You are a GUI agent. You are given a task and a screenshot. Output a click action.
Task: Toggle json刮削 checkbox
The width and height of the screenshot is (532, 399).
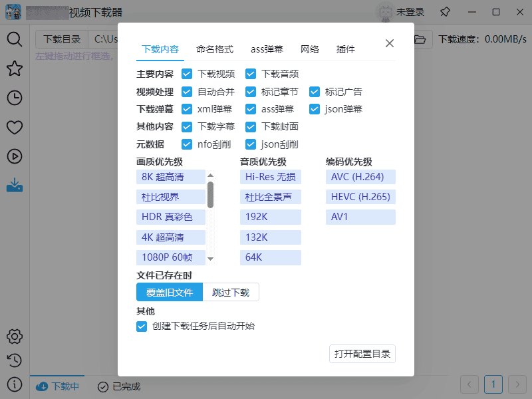coord(251,144)
